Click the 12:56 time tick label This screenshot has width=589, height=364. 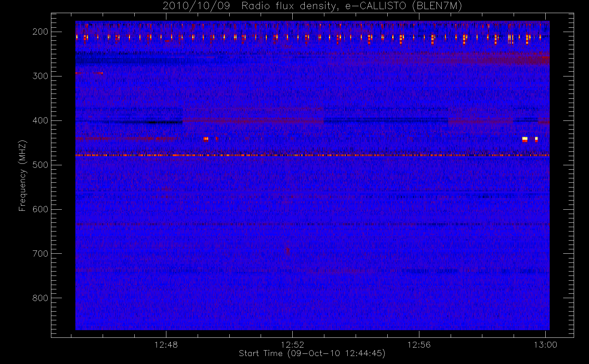tap(419, 345)
